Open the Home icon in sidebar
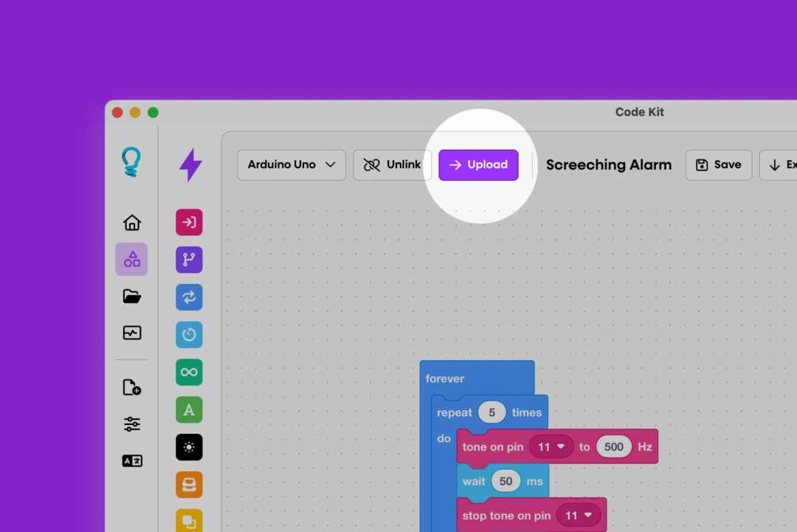The width and height of the screenshot is (797, 532). coord(131,223)
